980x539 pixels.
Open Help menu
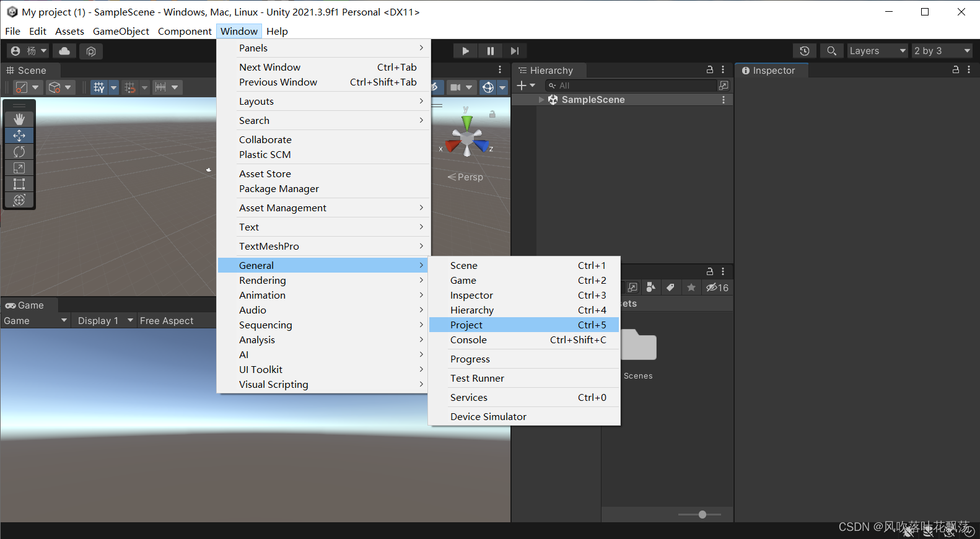(277, 31)
